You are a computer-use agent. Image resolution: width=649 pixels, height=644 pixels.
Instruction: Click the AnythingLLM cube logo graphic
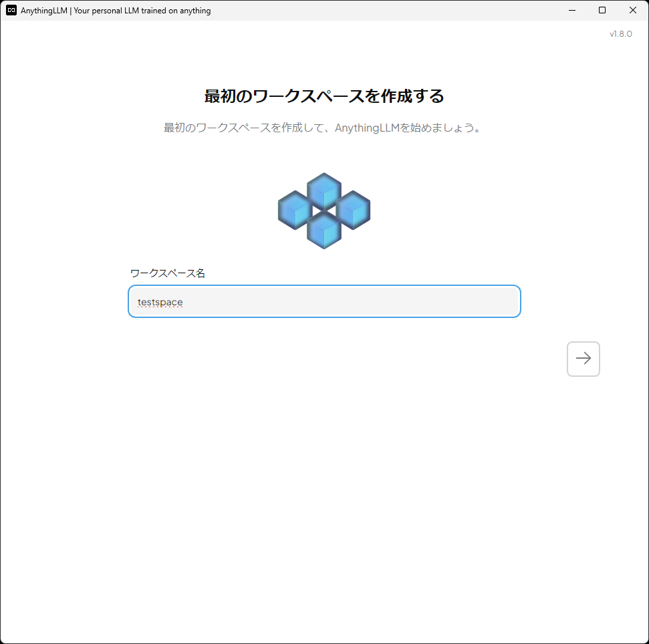click(x=323, y=210)
